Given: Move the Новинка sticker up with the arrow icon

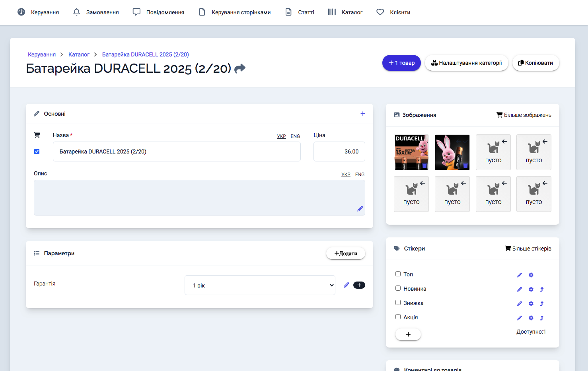Looking at the screenshot, I should pos(542,289).
